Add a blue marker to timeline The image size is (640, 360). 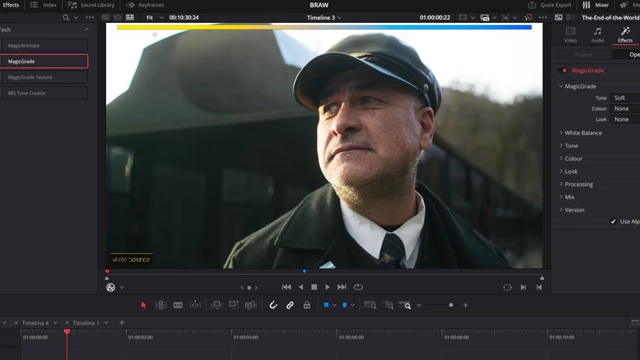pos(344,305)
